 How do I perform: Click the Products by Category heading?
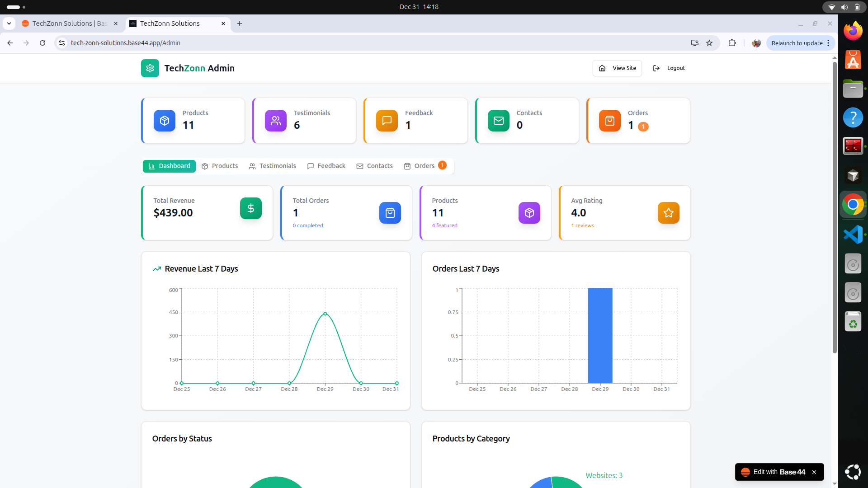471,439
